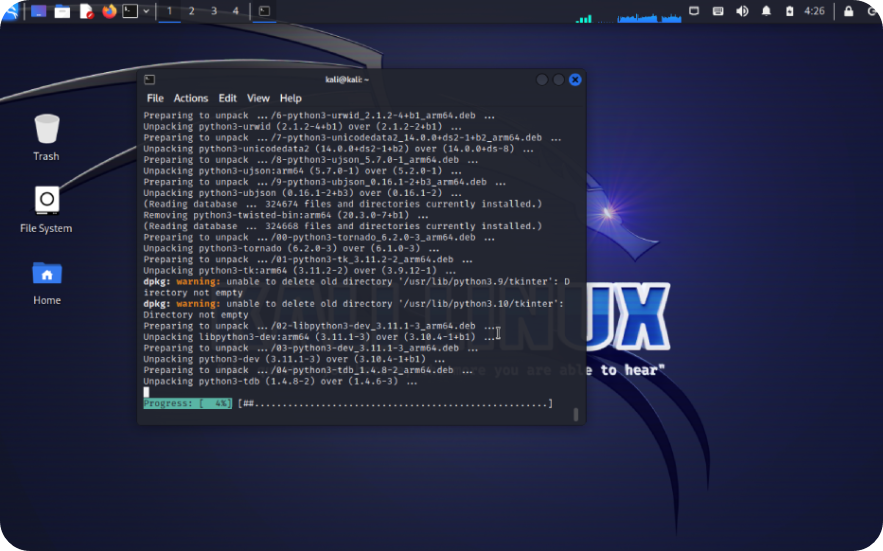883x551 pixels.
Task: Open the File menu in the terminal
Action: click(155, 98)
